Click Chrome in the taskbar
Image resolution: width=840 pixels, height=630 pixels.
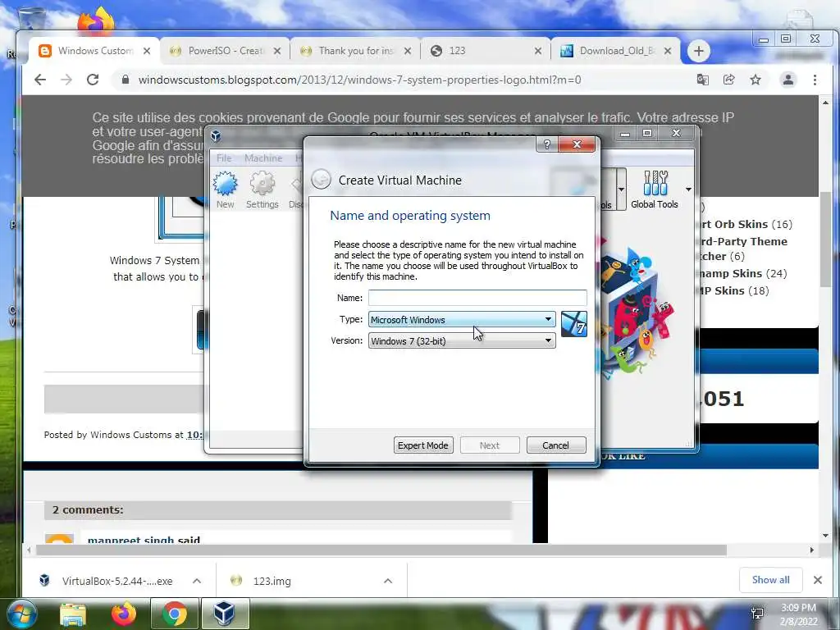click(x=175, y=614)
